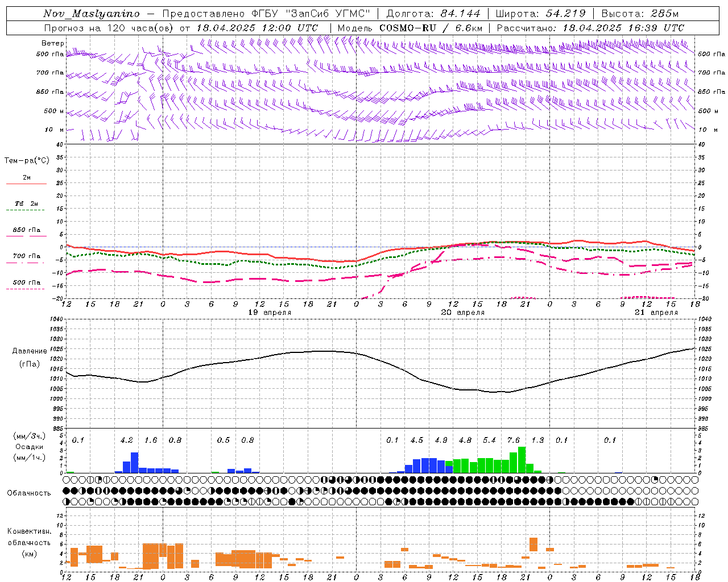728x582 pixels.
Task: Click the Td 2м legend entry
Action: pos(27,203)
